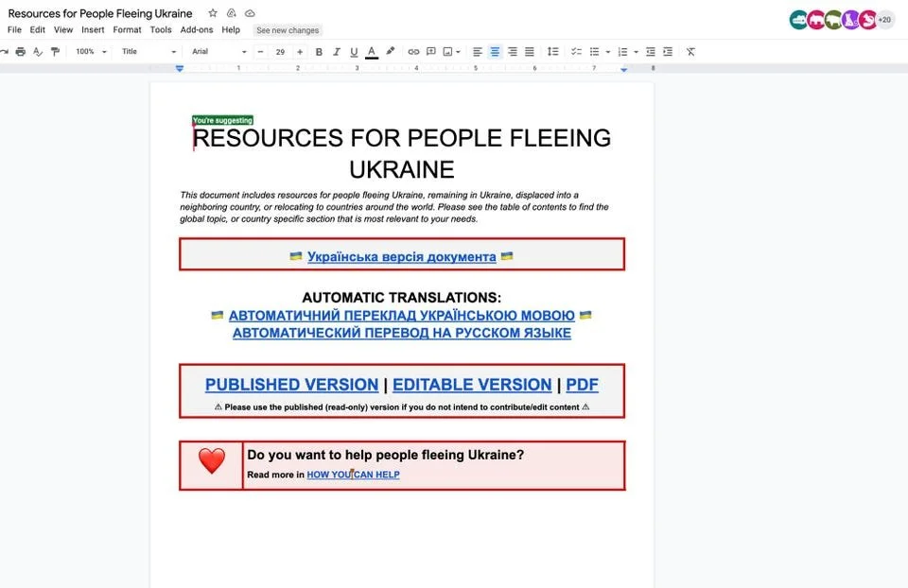Click the move to Drive folder icon

coord(231,12)
